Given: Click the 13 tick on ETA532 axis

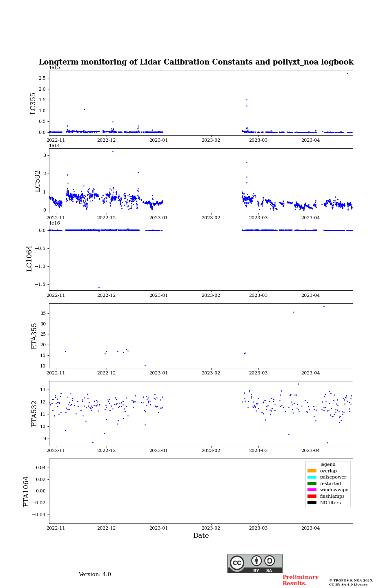Looking at the screenshot, I should click(x=43, y=390).
